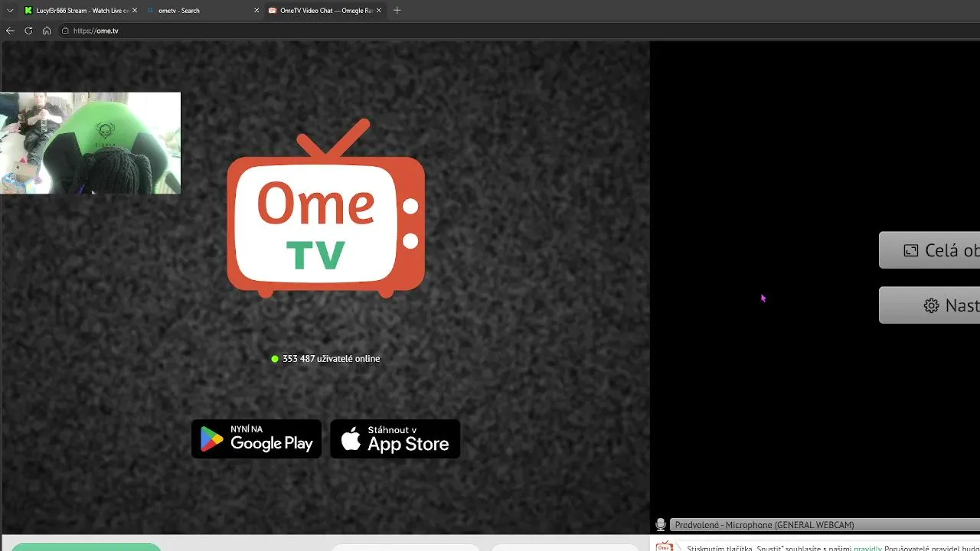Open the 'pravidly' rules link
980x551 pixels.
(x=867, y=548)
